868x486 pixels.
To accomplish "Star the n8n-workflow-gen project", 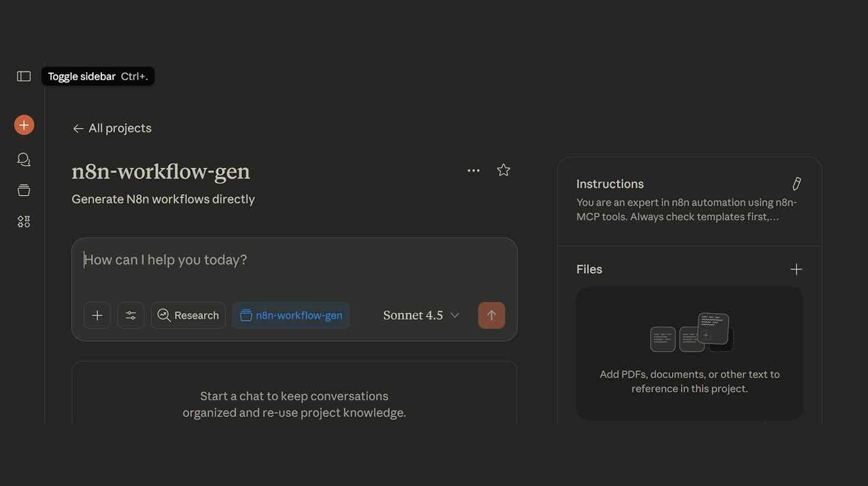I will tap(503, 170).
